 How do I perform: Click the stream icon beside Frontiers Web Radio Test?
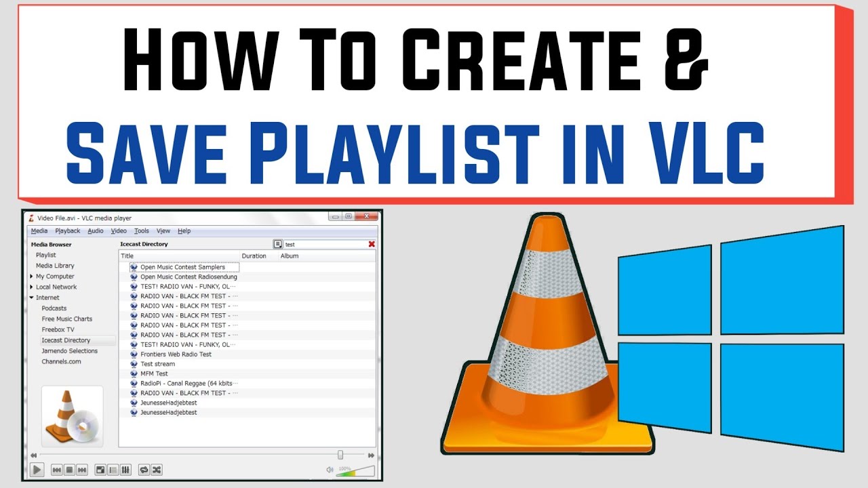pyautogui.click(x=134, y=354)
